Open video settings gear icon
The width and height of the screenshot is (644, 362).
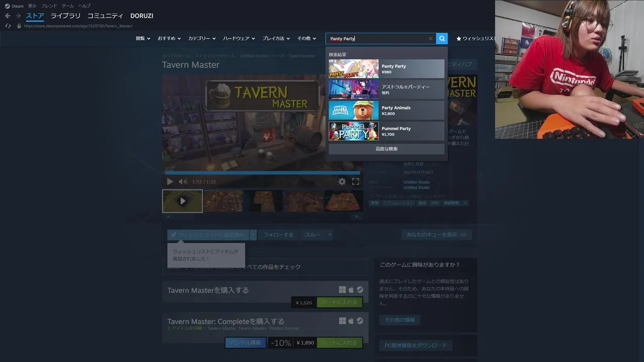click(x=342, y=182)
